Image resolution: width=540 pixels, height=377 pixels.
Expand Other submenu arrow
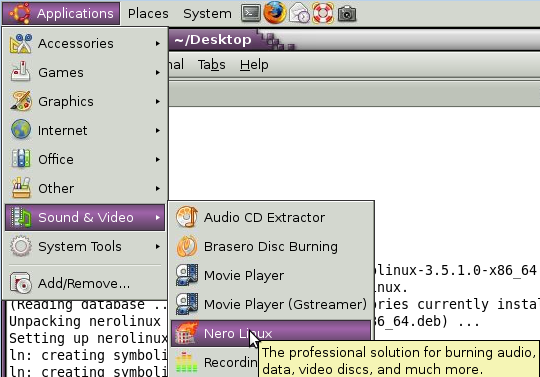[158, 188]
